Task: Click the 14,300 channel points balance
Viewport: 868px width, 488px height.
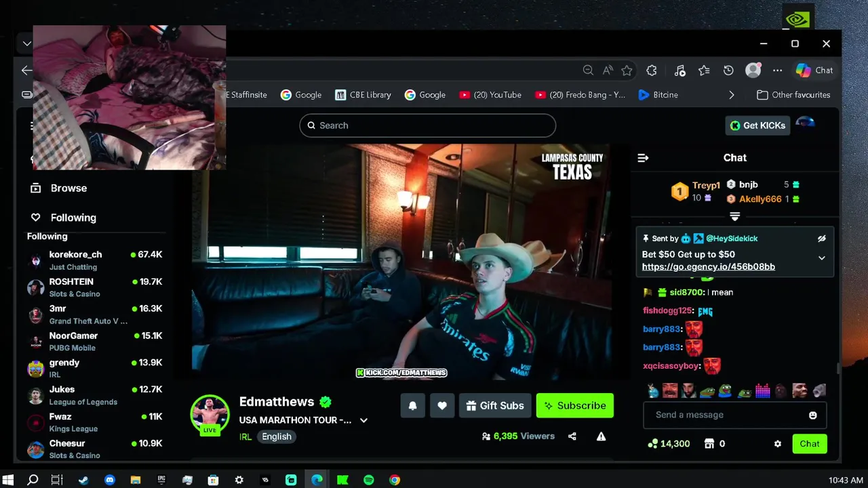Action: click(x=669, y=444)
